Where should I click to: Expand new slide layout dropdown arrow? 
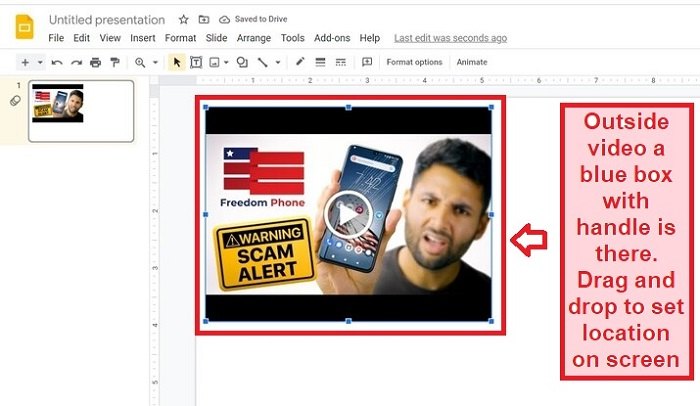point(40,63)
